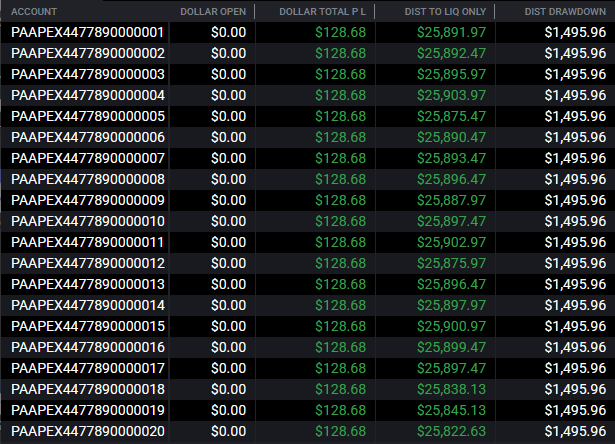
Task: Click liquidation distance $25,893.47
Action: 451,158
